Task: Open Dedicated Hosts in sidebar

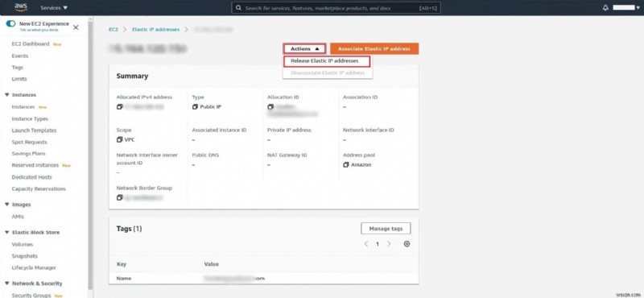Action: tap(32, 177)
